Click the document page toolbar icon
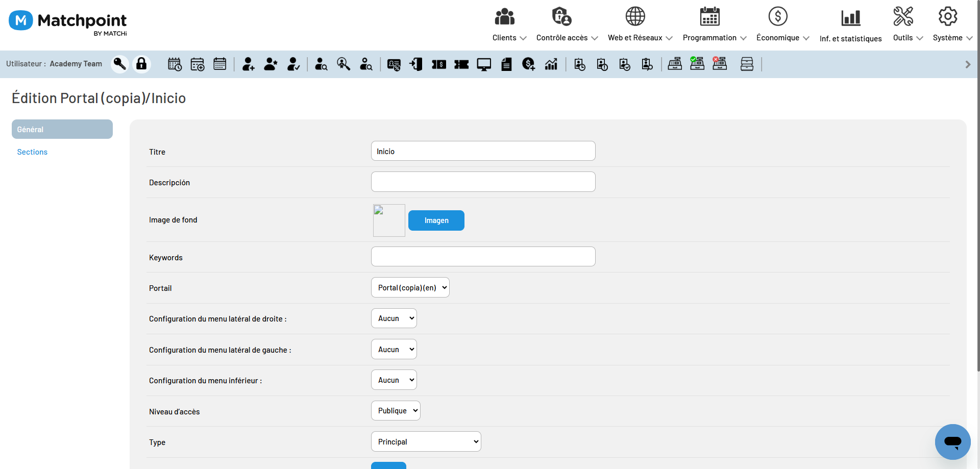 point(506,64)
